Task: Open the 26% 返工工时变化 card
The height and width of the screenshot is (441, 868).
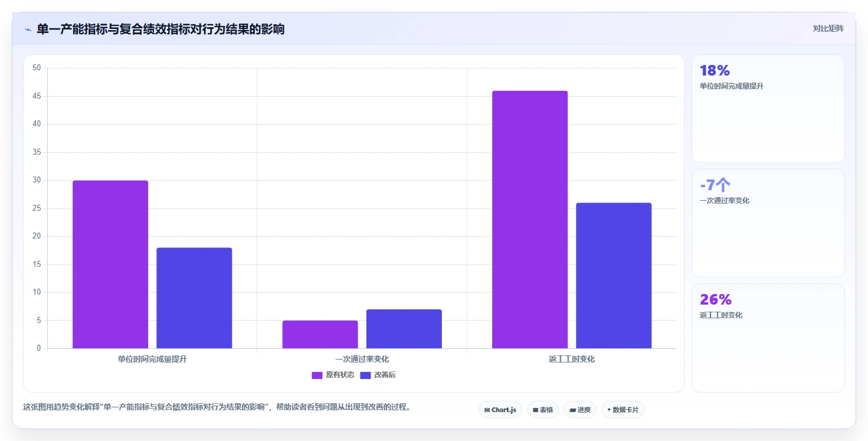Action: (x=768, y=338)
